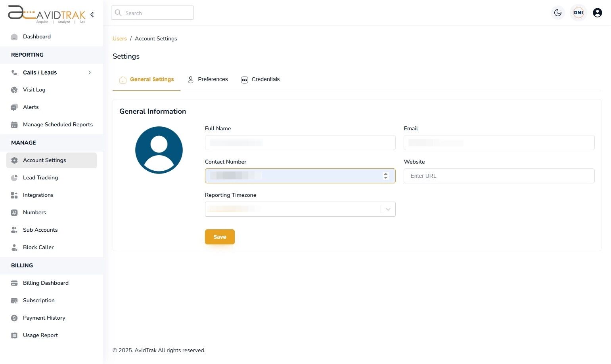Open Sub Accounts management
This screenshot has height=364, width=611.
point(40,230)
